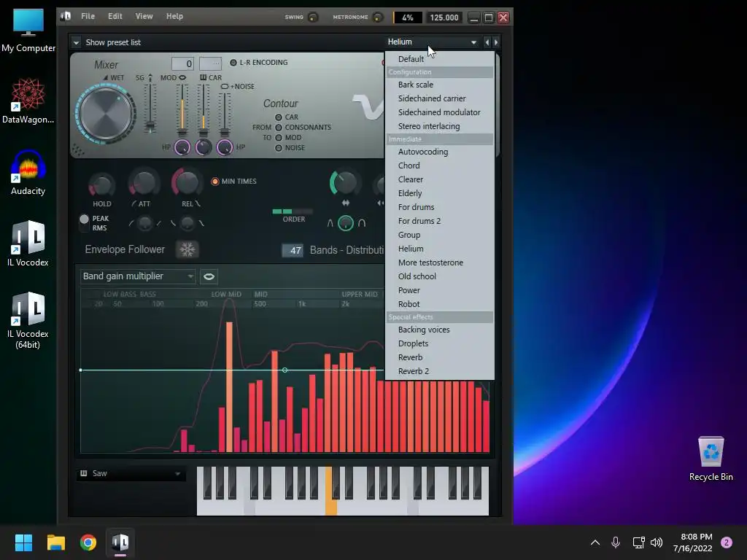Choose the Bark scale preset
Viewport: 747px width, 560px height.
tap(439, 85)
